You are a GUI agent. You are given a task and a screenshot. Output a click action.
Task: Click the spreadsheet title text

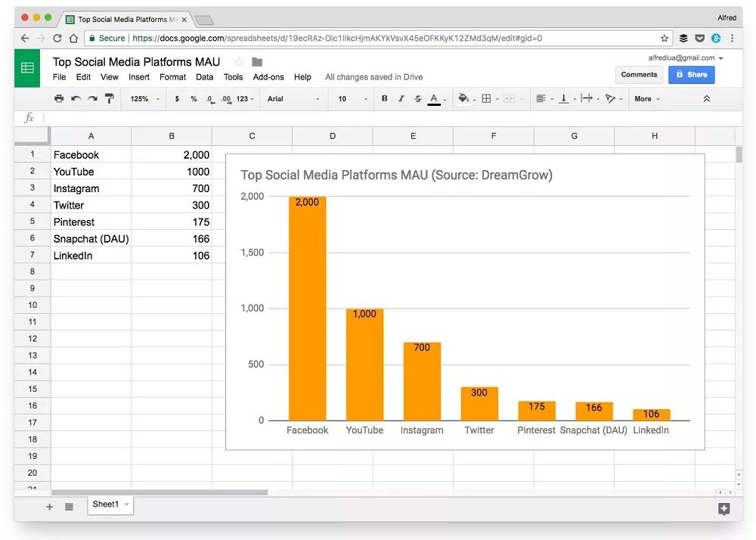(136, 62)
